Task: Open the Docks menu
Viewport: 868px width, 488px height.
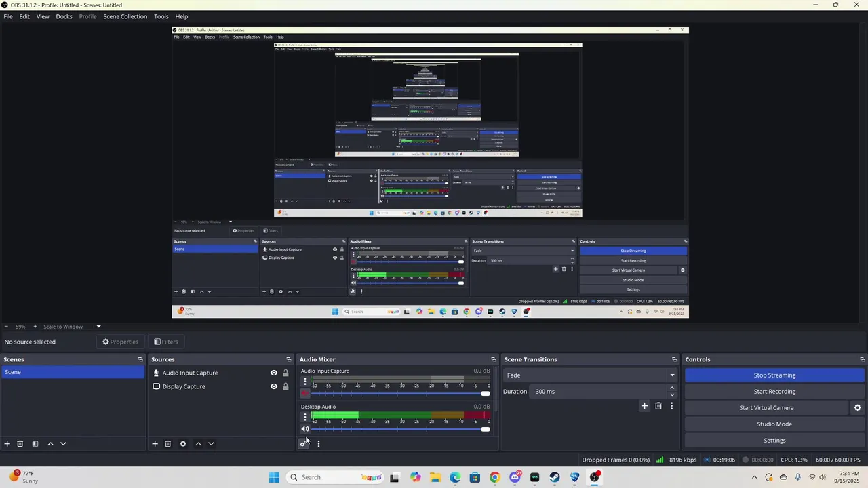Action: pos(64,16)
